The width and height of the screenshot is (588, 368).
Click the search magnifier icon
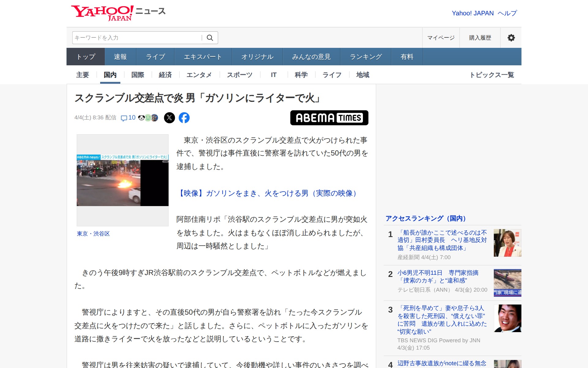click(x=210, y=37)
